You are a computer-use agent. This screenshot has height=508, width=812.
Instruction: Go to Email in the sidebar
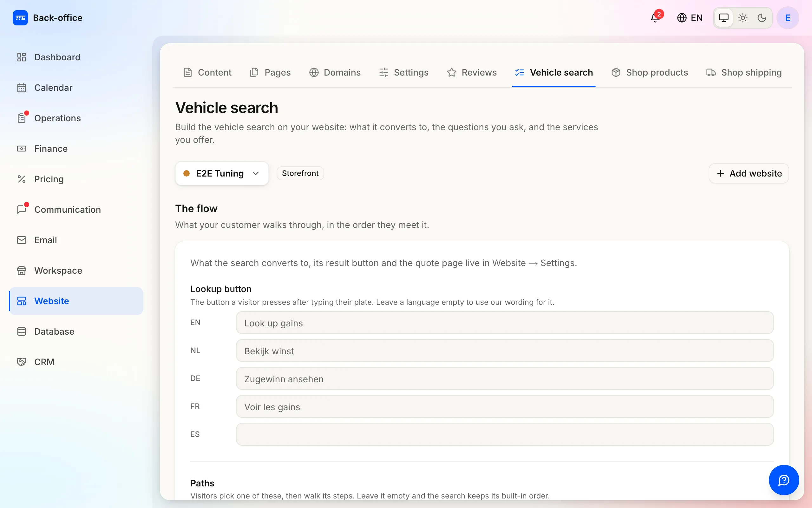click(76, 240)
